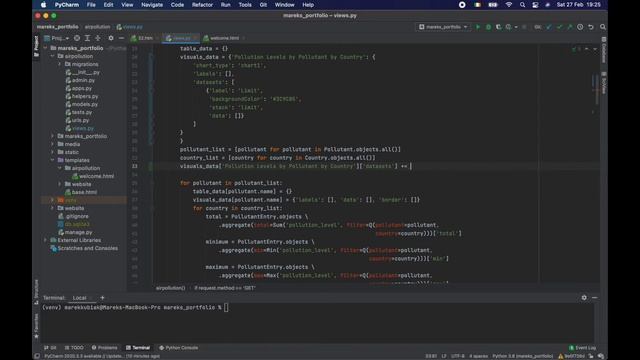
Task: Expand all in Project panel
Action: [x=87, y=38]
